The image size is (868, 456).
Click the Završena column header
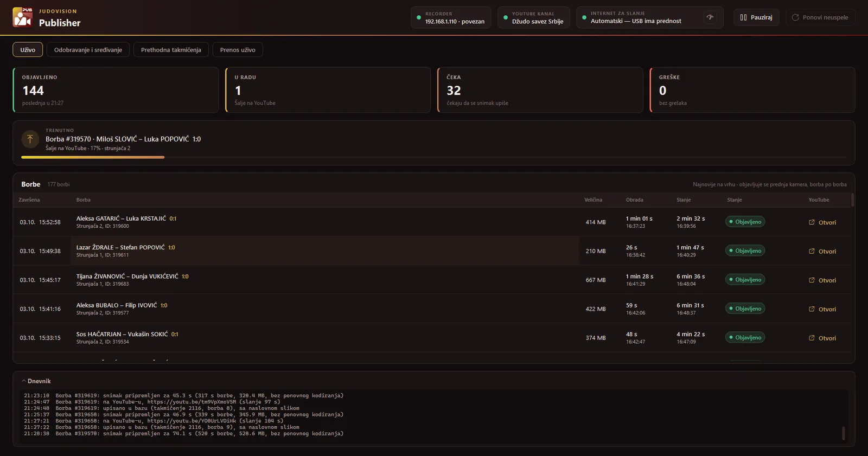click(x=29, y=200)
